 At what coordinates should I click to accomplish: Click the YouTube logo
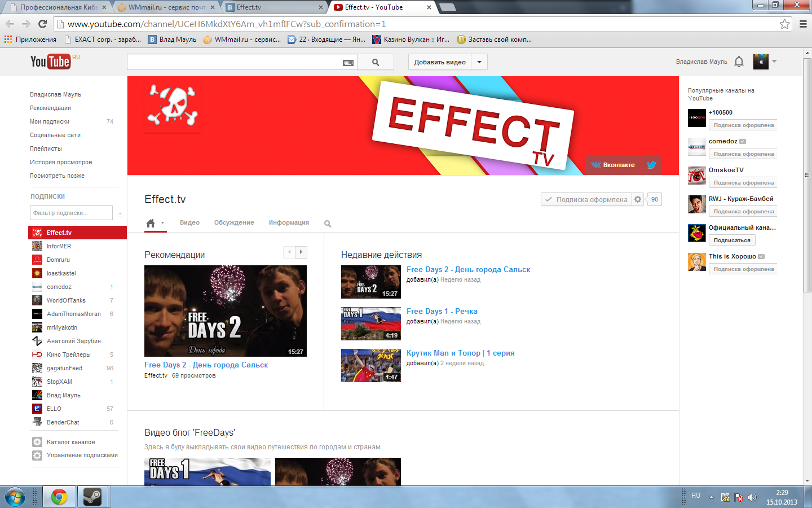[51, 62]
